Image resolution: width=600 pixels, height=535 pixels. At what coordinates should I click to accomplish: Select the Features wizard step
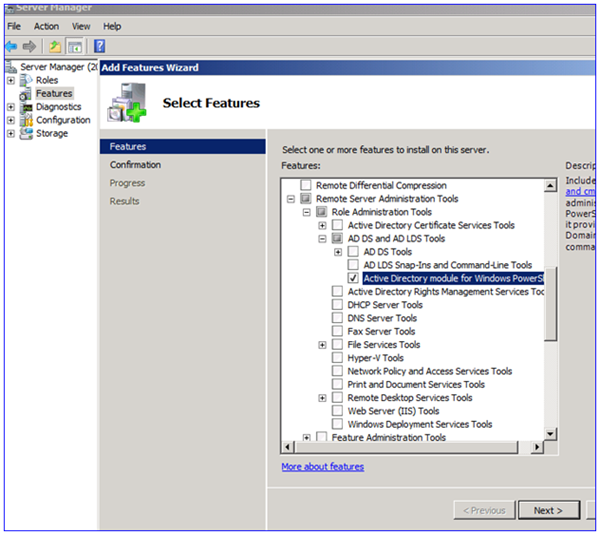click(x=183, y=147)
